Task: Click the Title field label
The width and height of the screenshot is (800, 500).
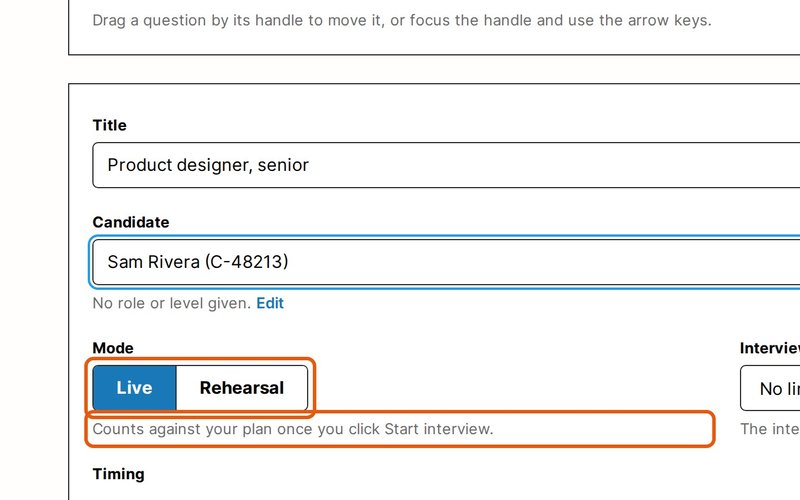Action: click(x=109, y=125)
